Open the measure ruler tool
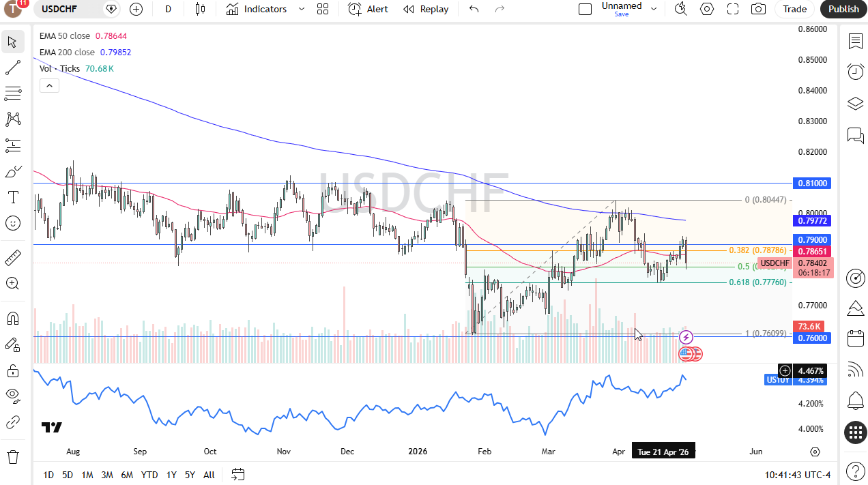The width and height of the screenshot is (868, 485). [13, 257]
